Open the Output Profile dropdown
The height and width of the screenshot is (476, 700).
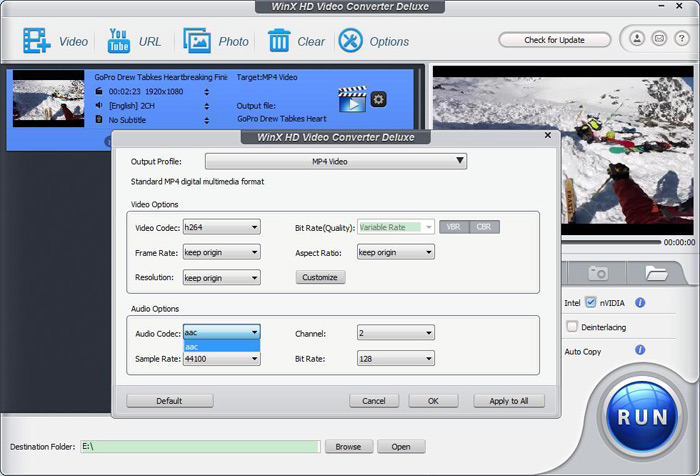pos(336,161)
